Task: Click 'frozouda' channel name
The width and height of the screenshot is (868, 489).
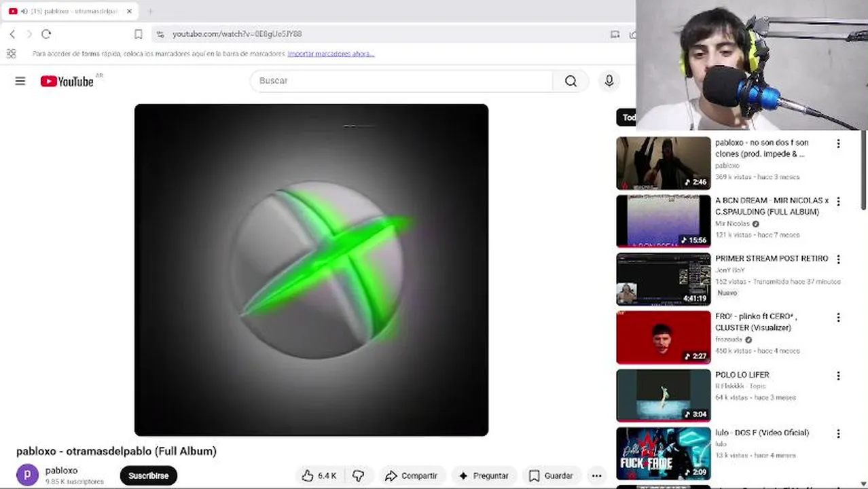Action: 729,340
